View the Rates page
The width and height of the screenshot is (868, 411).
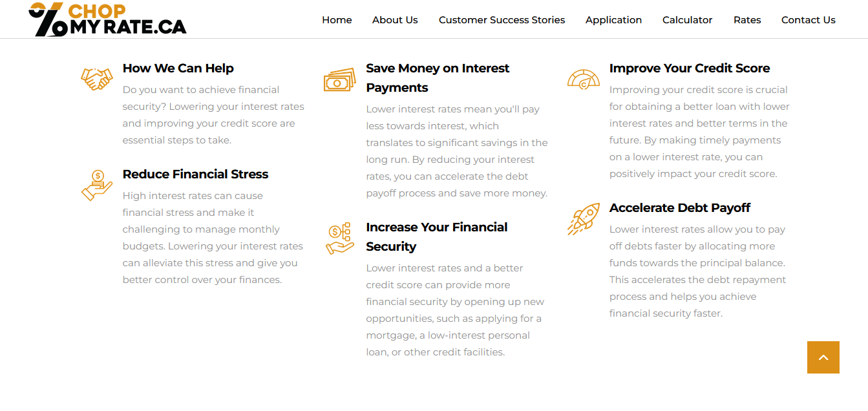[747, 20]
